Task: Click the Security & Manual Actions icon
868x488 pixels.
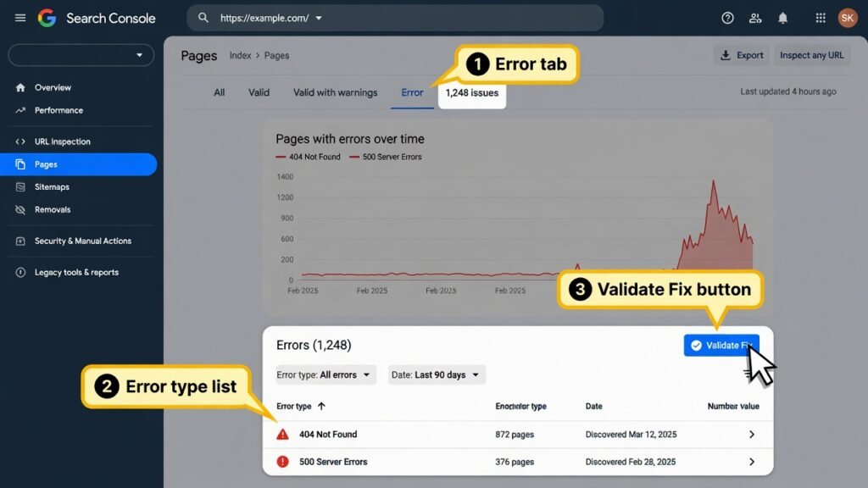Action: coord(20,241)
